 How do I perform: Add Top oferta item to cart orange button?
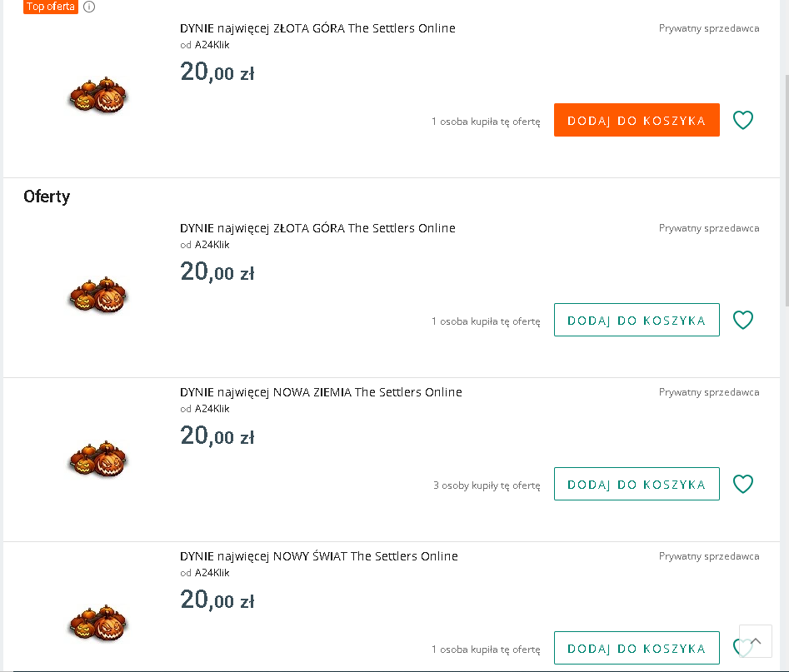coord(637,120)
